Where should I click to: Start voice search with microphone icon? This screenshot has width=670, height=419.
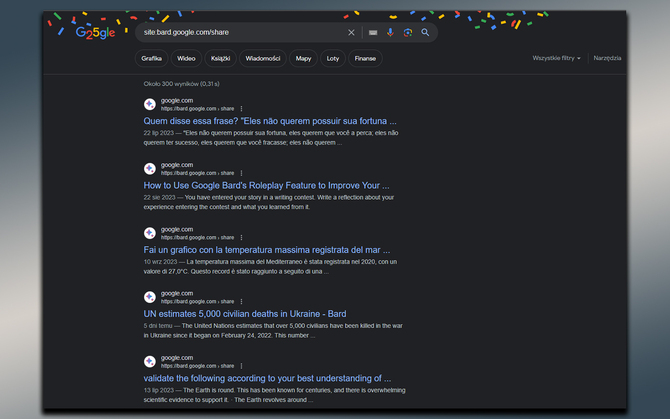(x=390, y=32)
